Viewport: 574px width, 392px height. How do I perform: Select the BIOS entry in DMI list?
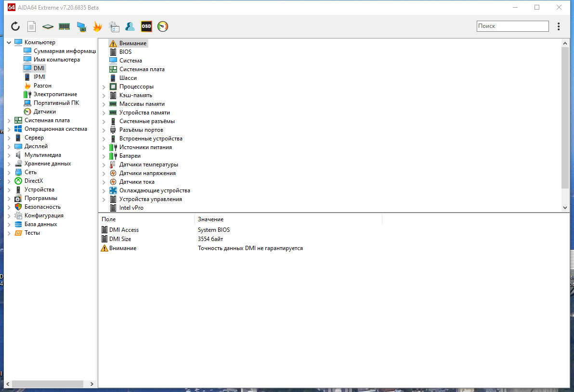point(120,52)
